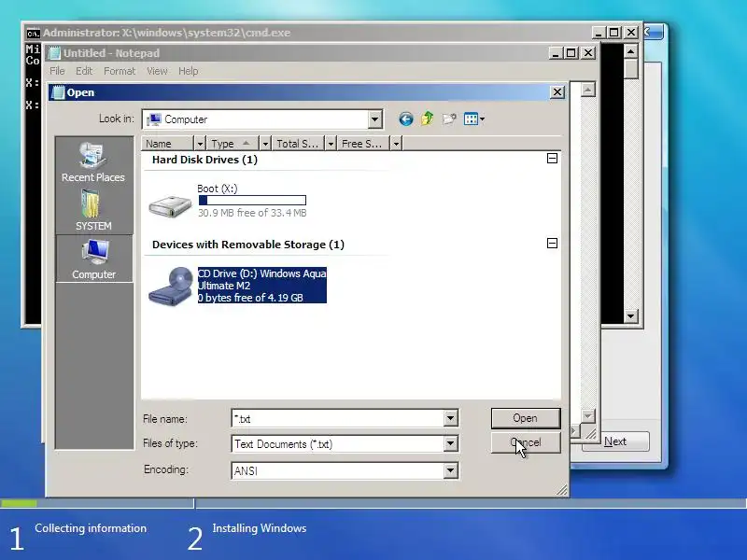The width and height of the screenshot is (747, 560).
Task: Go up one level with folder-up icon
Action: click(428, 119)
